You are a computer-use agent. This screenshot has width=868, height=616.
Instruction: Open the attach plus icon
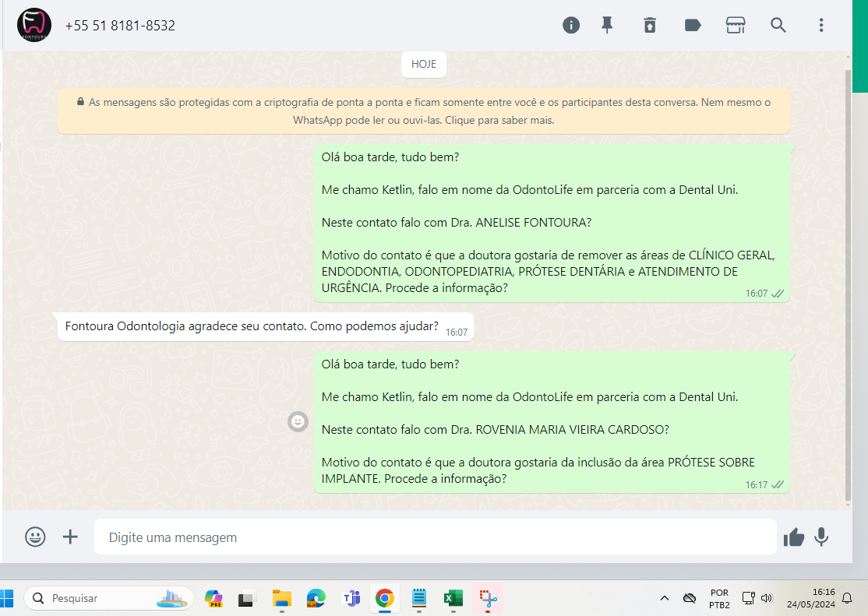pyautogui.click(x=70, y=537)
